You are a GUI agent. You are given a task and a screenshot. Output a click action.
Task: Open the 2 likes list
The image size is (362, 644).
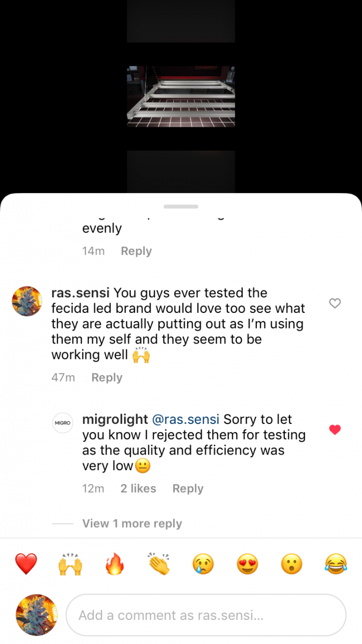click(x=138, y=488)
